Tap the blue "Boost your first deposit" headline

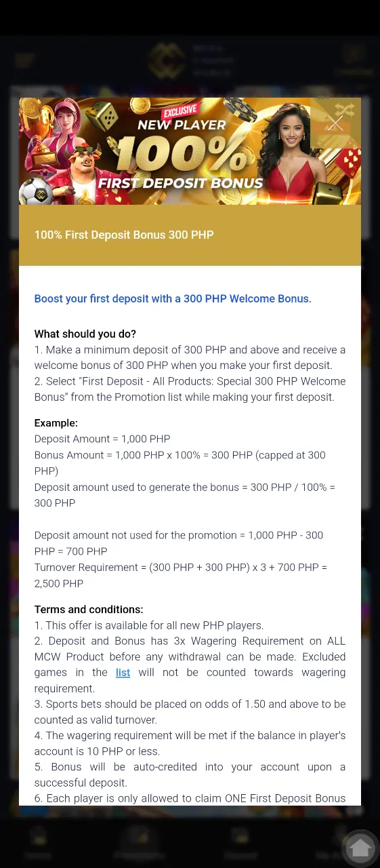(x=173, y=299)
